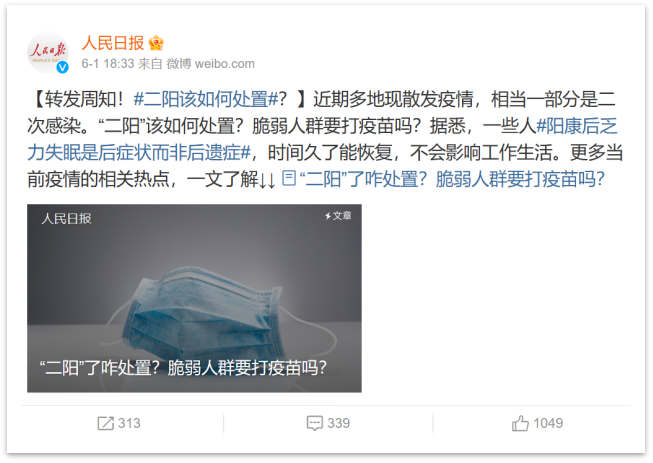Screen dimensions: 653x463
Task: Open comments via the speech bubble icon
Action: [x=314, y=423]
